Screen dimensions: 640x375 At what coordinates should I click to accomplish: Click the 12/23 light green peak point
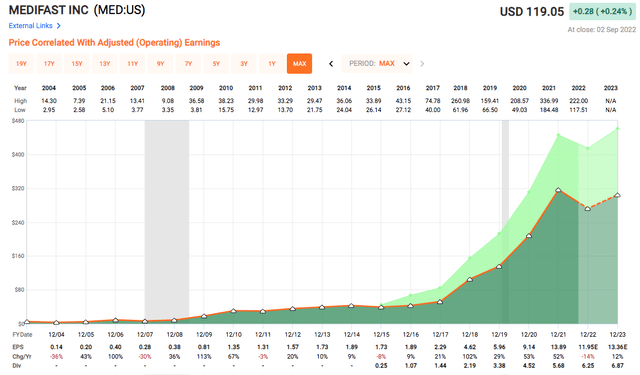click(618, 129)
